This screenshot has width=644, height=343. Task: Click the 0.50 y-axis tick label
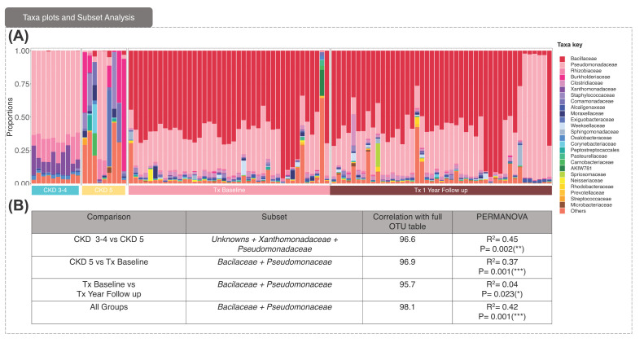22,117
